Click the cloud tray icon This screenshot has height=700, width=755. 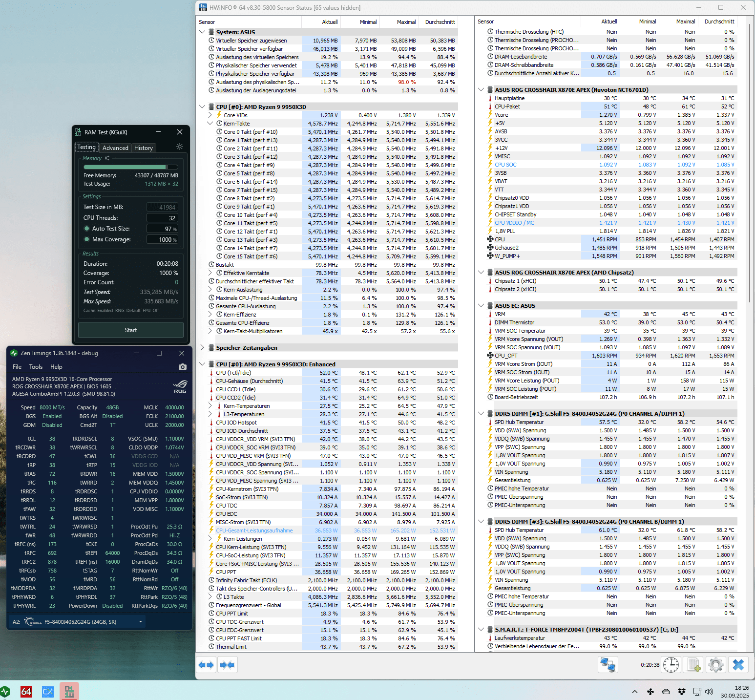[666, 692]
